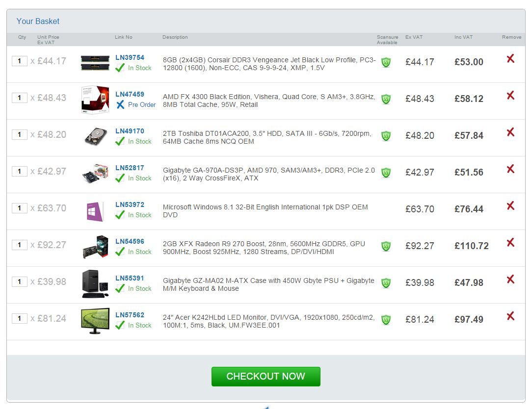
Task: Click Scansure shield for AMD FX 4300
Action: coord(386,99)
